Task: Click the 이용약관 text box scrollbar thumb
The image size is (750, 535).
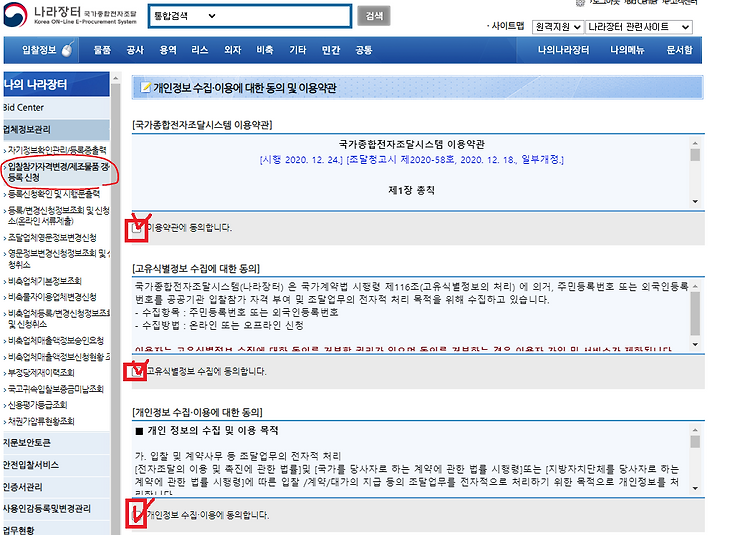Action: click(695, 155)
